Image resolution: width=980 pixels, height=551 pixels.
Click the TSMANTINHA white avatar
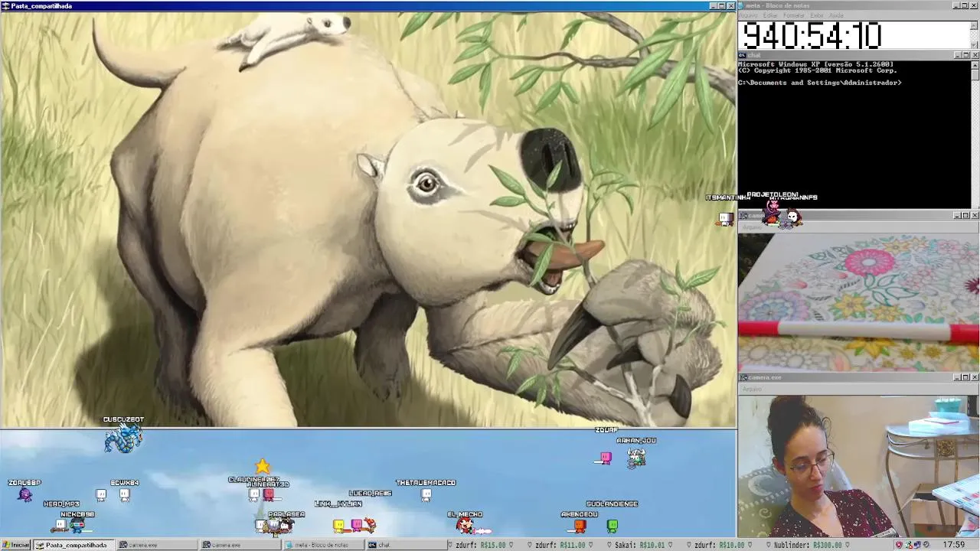(725, 219)
